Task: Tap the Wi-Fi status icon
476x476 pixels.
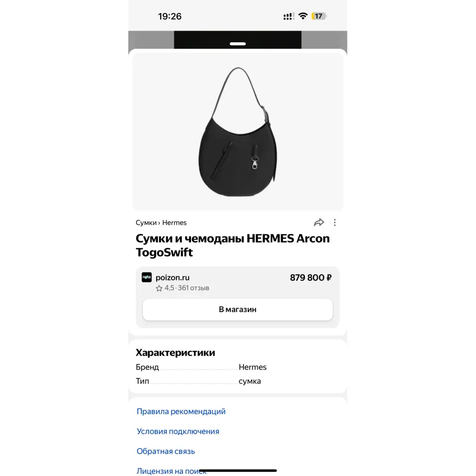Action: pos(303,16)
